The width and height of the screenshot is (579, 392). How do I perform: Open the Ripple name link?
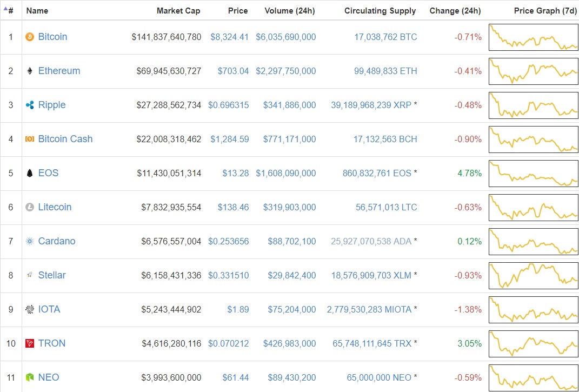[52, 105]
